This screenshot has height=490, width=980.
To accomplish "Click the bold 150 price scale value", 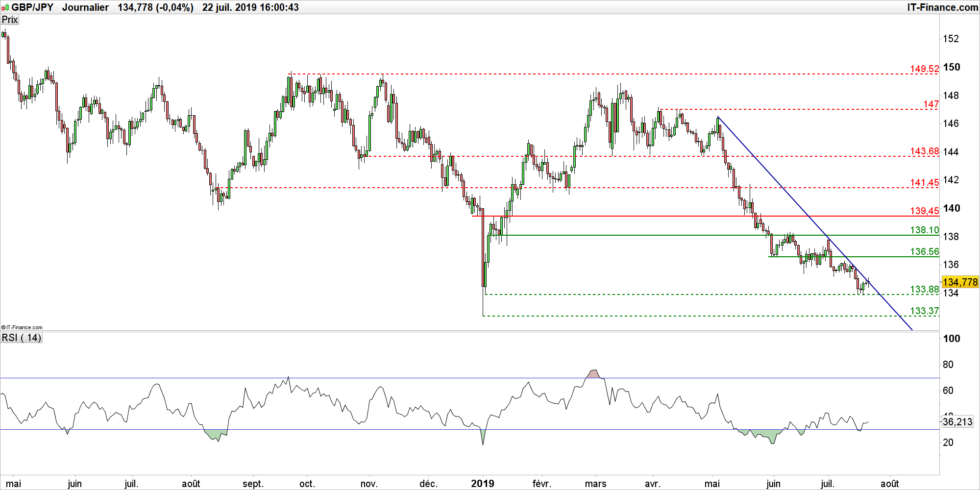I will coord(952,67).
